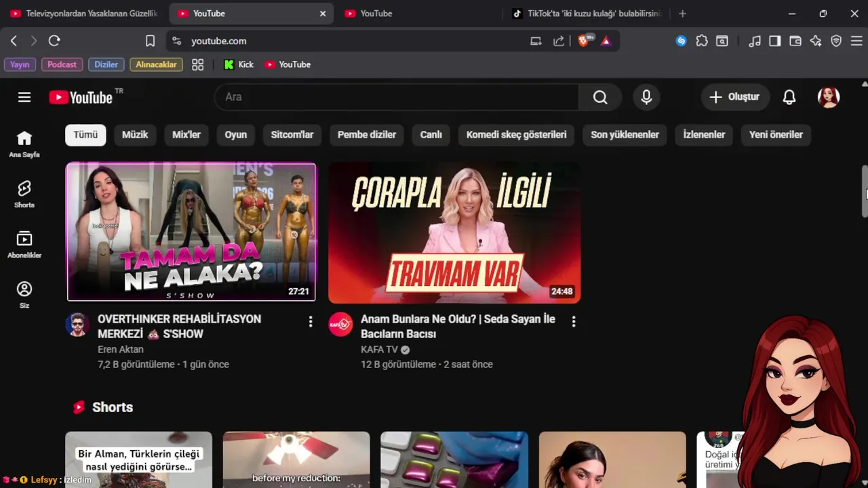The width and height of the screenshot is (868, 488).
Task: Click inside the Ara search field
Action: pos(397,97)
